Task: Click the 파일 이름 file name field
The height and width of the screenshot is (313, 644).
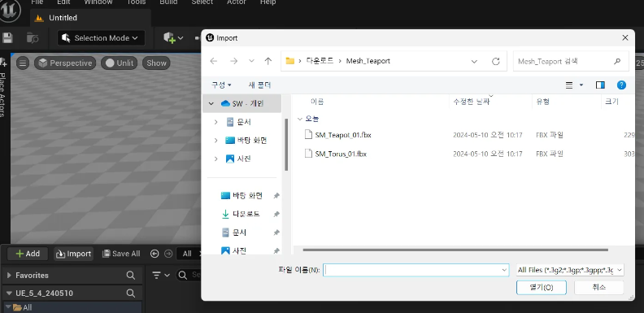Action: [x=416, y=270]
